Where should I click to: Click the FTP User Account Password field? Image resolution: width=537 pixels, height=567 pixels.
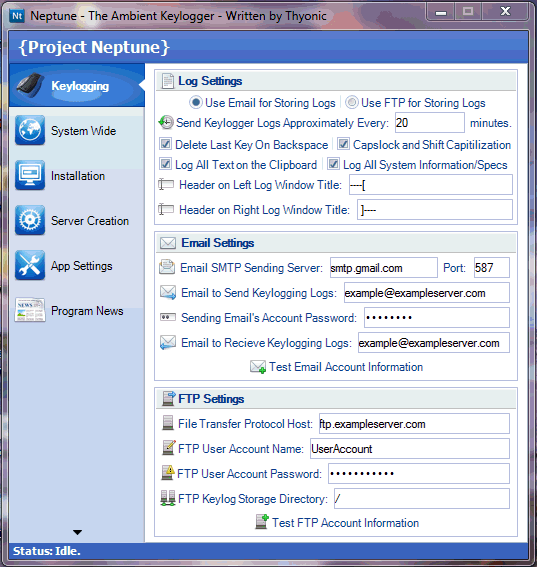pyautogui.click(x=419, y=473)
